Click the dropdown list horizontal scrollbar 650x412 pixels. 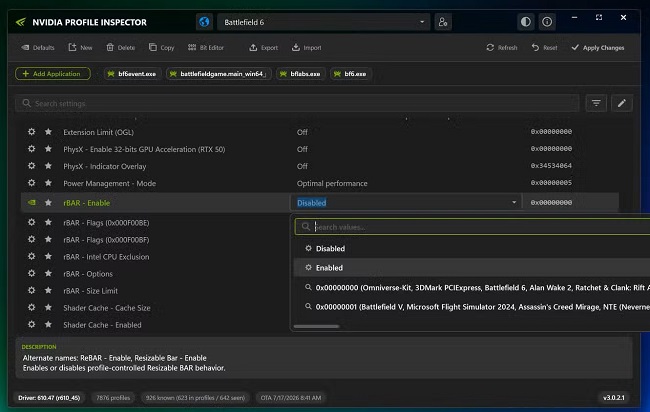[x=316, y=326]
